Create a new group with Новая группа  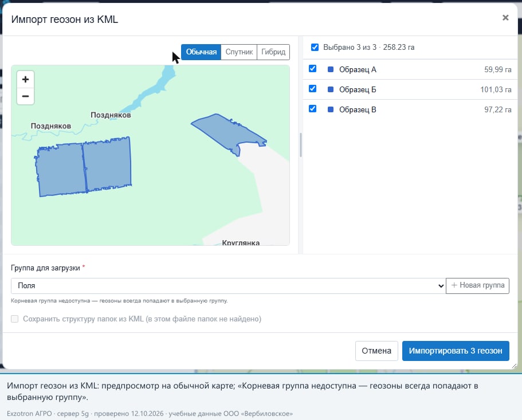click(478, 285)
